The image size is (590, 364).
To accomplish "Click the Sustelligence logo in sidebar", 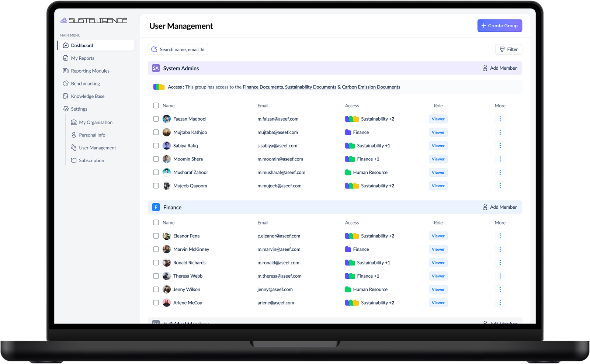I will [x=94, y=21].
